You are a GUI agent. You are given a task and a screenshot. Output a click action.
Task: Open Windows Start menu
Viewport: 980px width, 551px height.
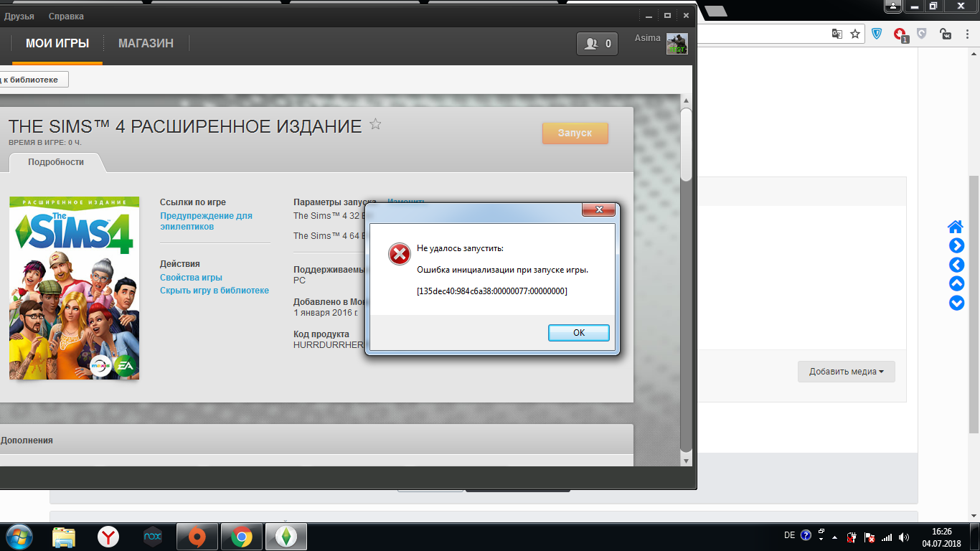point(18,536)
